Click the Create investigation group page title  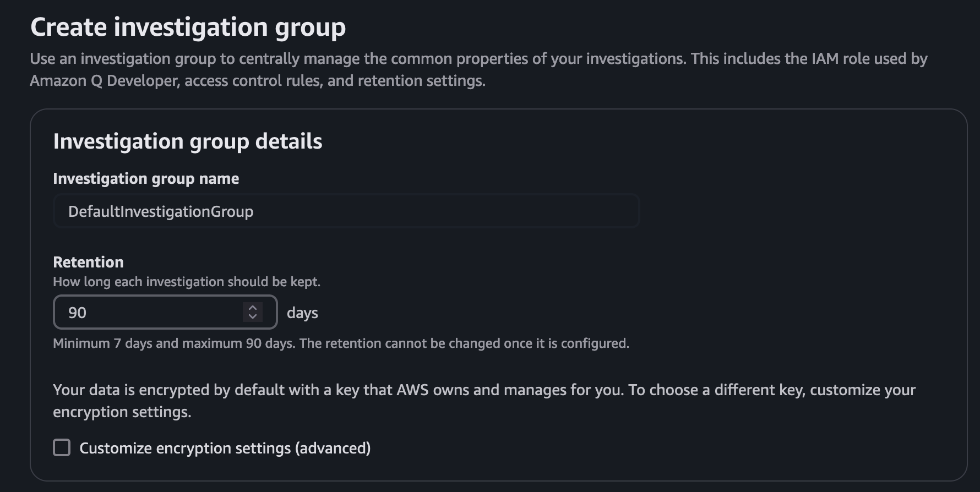pyautogui.click(x=189, y=26)
